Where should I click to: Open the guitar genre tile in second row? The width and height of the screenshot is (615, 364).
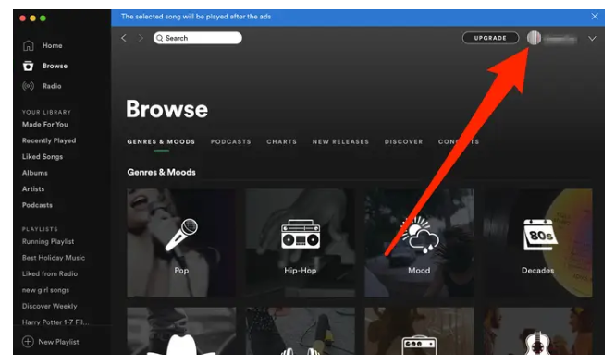(537, 331)
